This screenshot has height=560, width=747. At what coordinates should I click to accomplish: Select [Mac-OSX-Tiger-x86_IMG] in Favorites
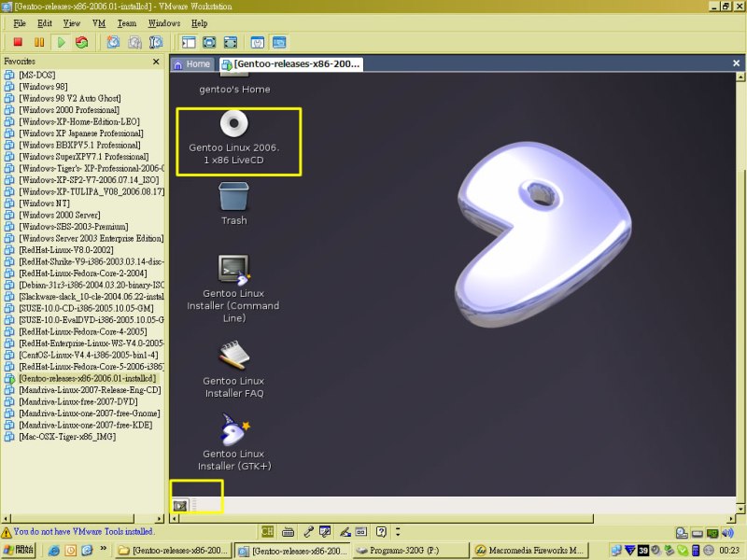(67, 437)
